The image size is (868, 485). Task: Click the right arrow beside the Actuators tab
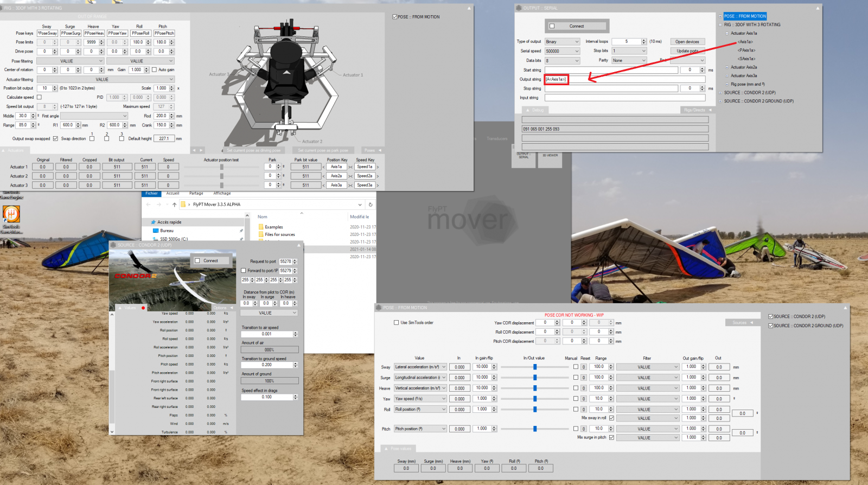tap(201, 150)
